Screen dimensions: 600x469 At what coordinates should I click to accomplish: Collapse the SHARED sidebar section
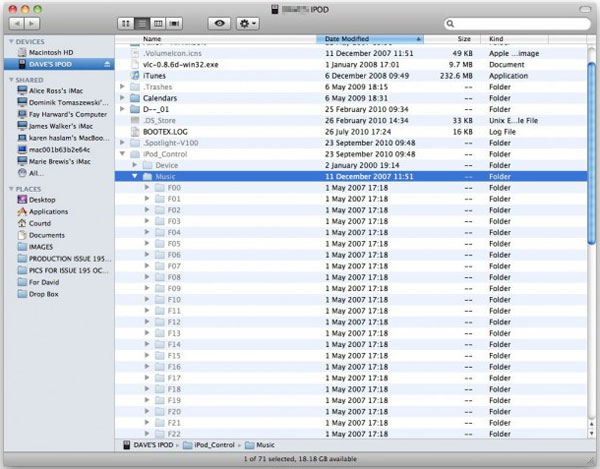11,80
